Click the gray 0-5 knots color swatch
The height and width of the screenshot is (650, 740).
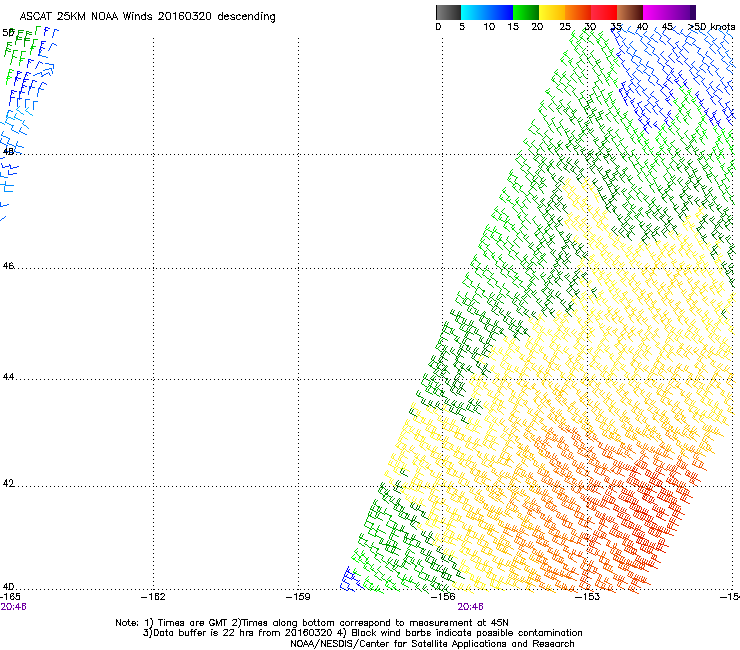click(448, 12)
